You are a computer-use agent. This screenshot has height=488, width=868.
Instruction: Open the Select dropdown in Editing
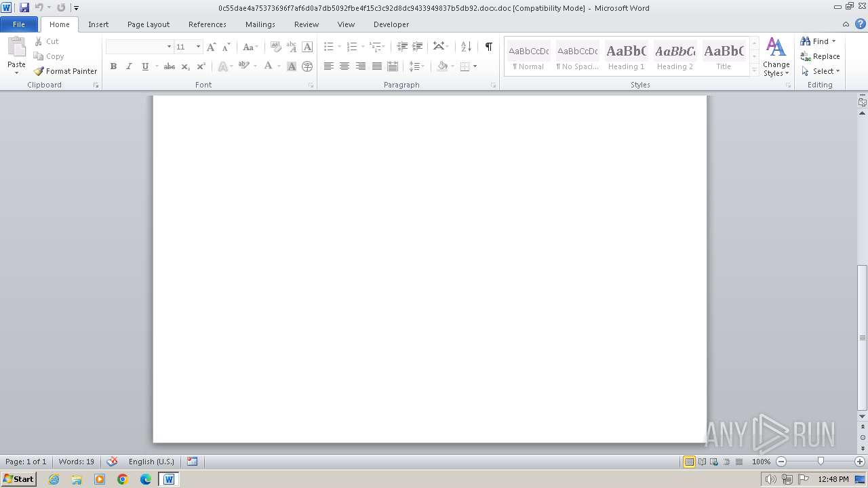click(x=821, y=71)
